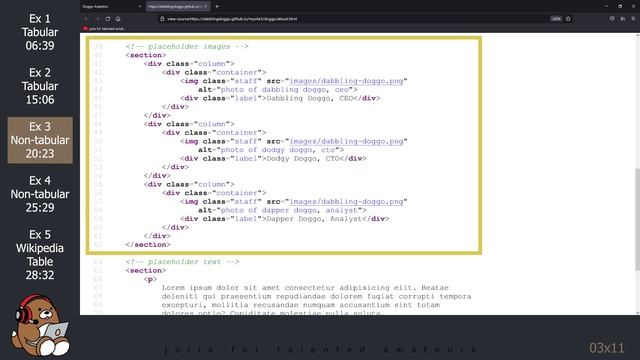This screenshot has width=640, height=360.
Task: Click 'Dodgy Doggo, CTO' label text
Action: (x=302, y=158)
